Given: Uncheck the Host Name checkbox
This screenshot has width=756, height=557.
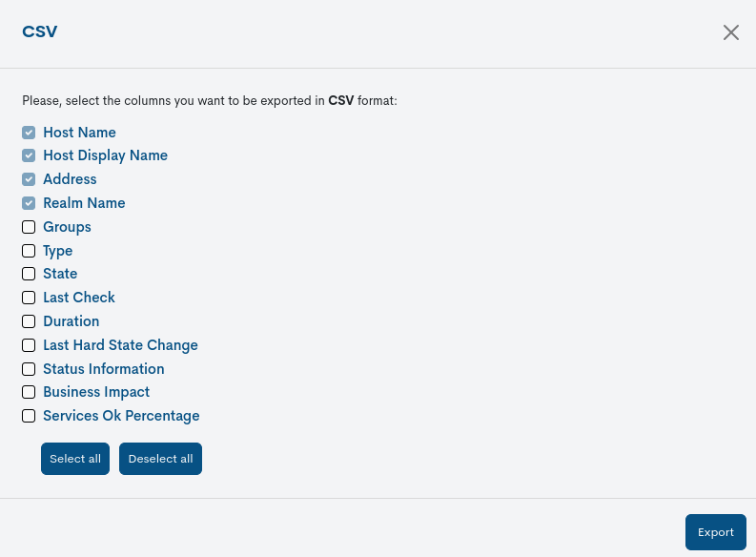Looking at the screenshot, I should click(29, 133).
